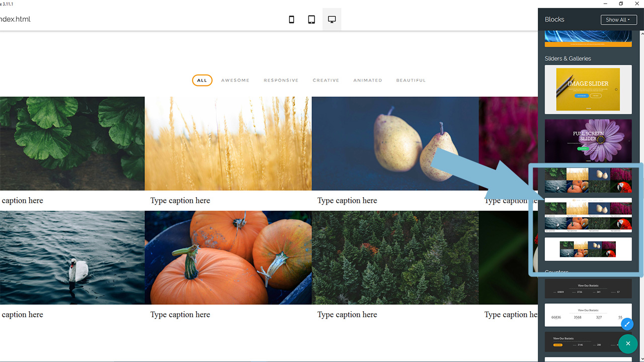The height and width of the screenshot is (362, 644).
Task: Switch to tablet preview mode
Action: (x=311, y=20)
